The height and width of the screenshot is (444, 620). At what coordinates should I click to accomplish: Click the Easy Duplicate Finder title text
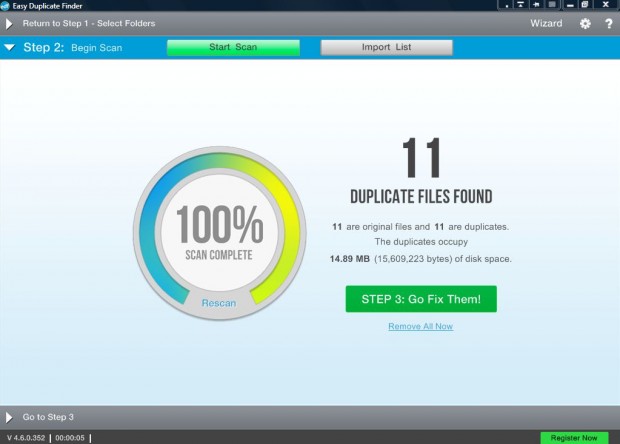[47, 6]
